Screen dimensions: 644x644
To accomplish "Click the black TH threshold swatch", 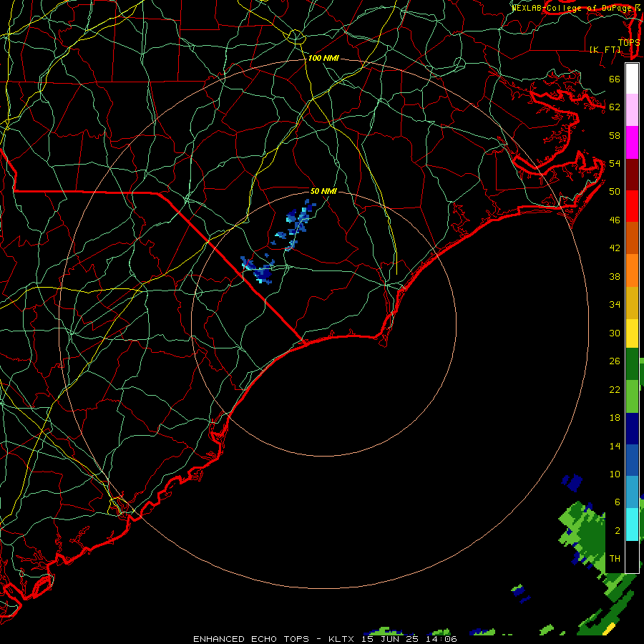I will click(x=632, y=557).
